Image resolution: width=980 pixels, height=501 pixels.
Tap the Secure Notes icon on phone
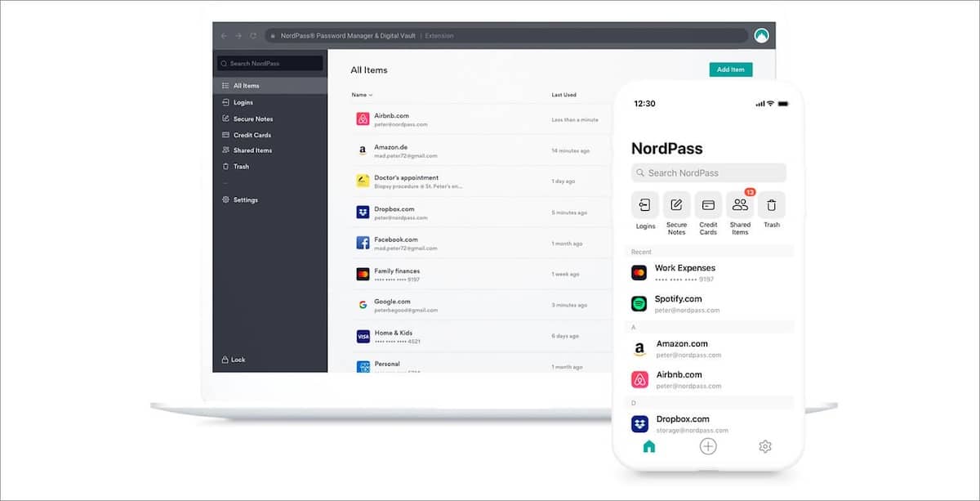pyautogui.click(x=676, y=205)
